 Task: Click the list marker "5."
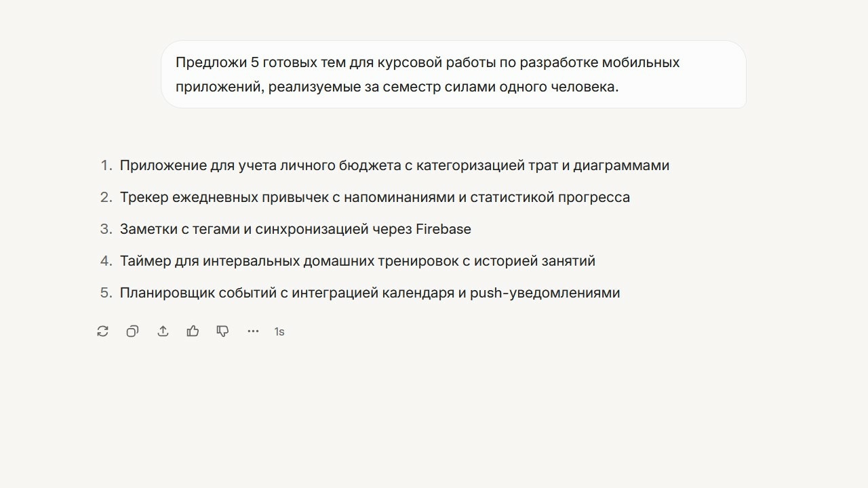click(x=106, y=292)
